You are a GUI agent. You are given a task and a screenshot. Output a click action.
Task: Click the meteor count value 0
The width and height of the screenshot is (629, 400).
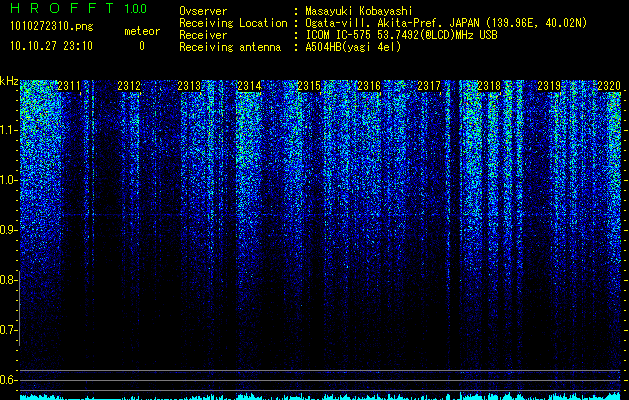(x=142, y=46)
